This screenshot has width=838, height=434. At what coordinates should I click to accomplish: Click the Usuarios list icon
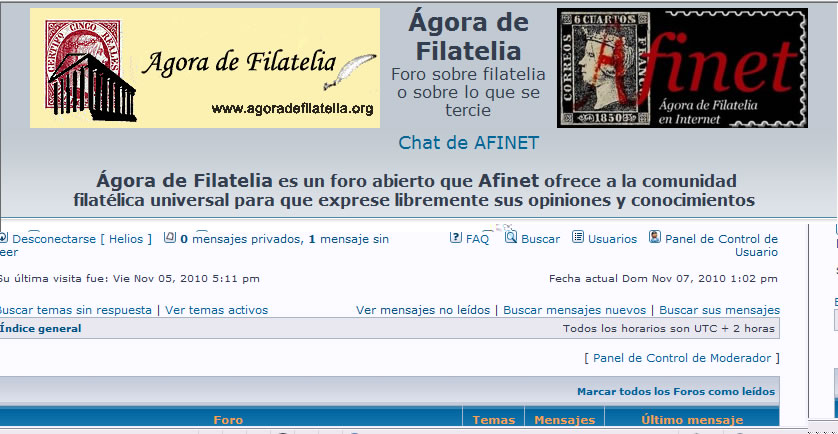tap(578, 237)
